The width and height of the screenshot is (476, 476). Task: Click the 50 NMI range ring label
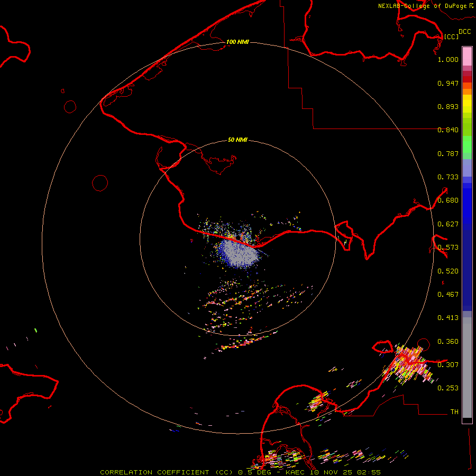pyautogui.click(x=237, y=140)
